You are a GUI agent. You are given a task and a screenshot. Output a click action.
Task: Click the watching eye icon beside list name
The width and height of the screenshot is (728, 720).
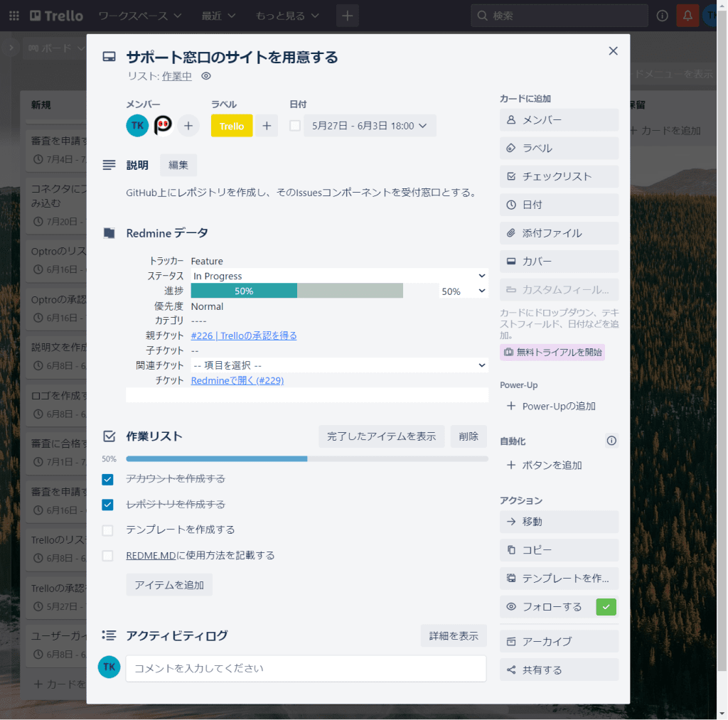pyautogui.click(x=206, y=76)
